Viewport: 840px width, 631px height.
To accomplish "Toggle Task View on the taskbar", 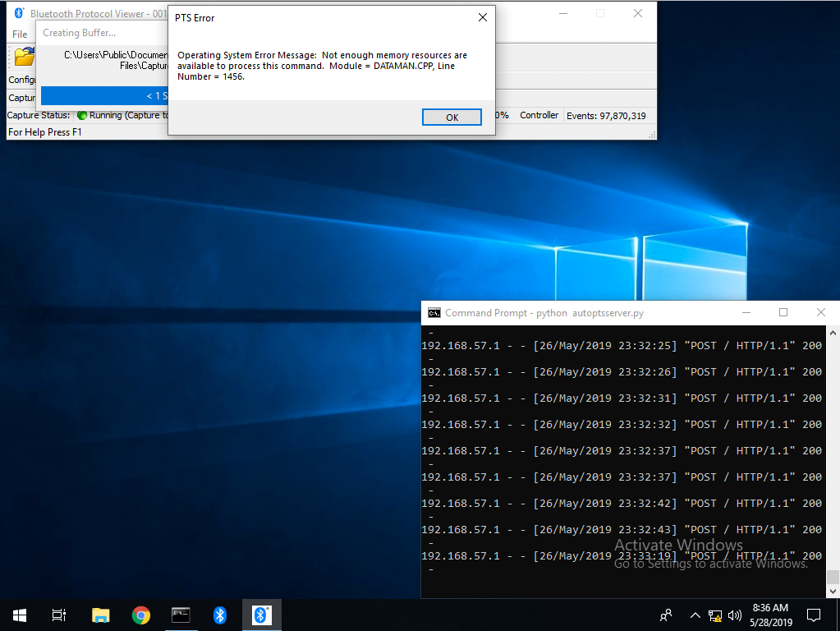I will [x=58, y=615].
